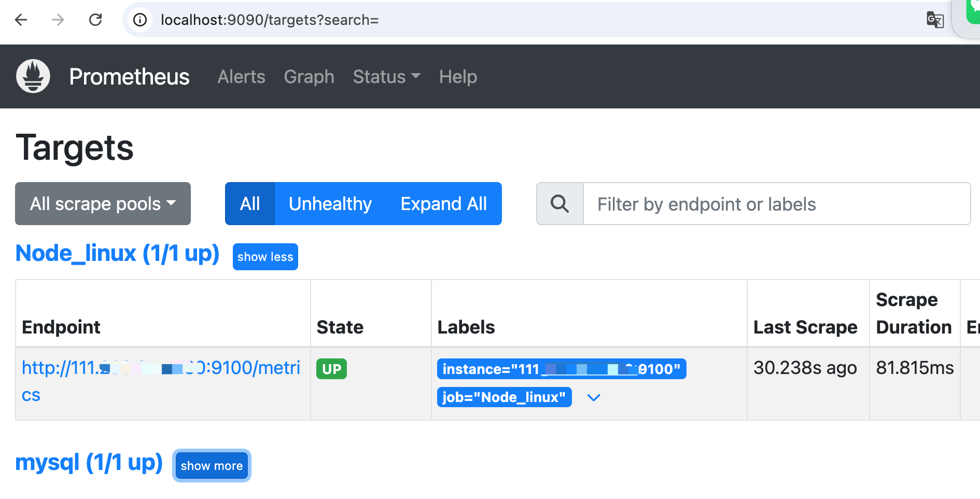
Task: Click the Prometheus flame logo
Action: (33, 76)
